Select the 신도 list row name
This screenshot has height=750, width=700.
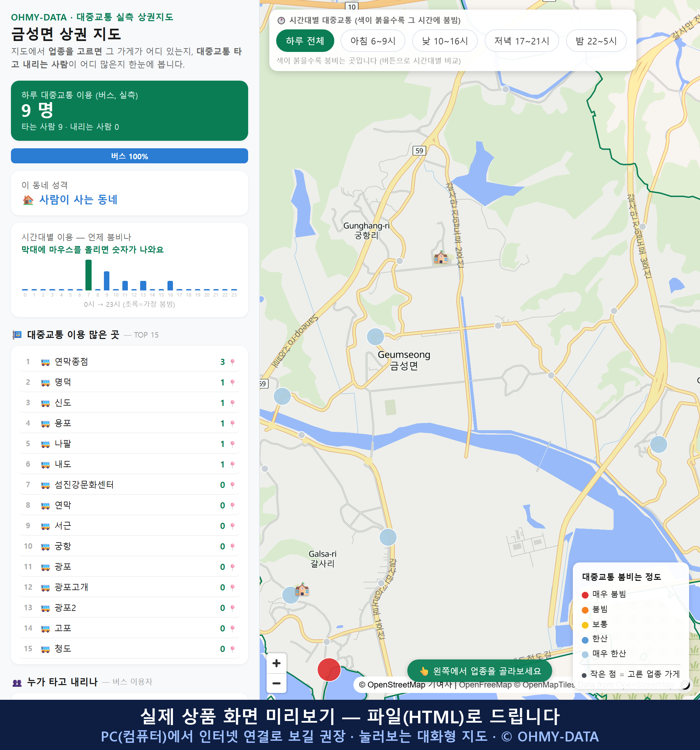click(63, 403)
